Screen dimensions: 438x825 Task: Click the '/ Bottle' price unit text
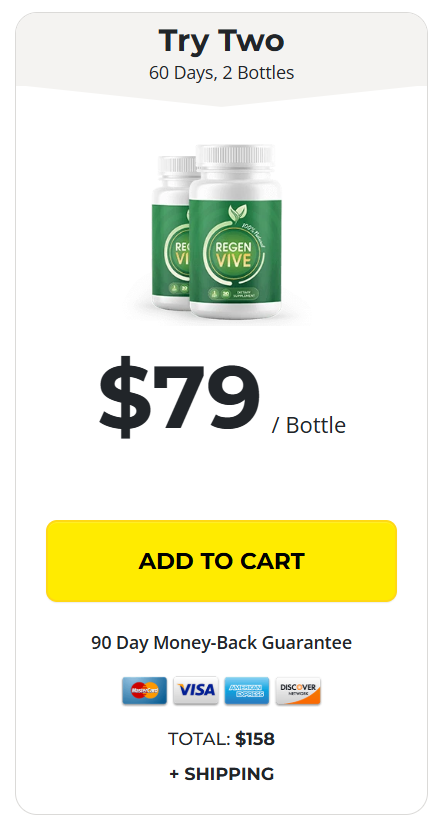point(308,425)
